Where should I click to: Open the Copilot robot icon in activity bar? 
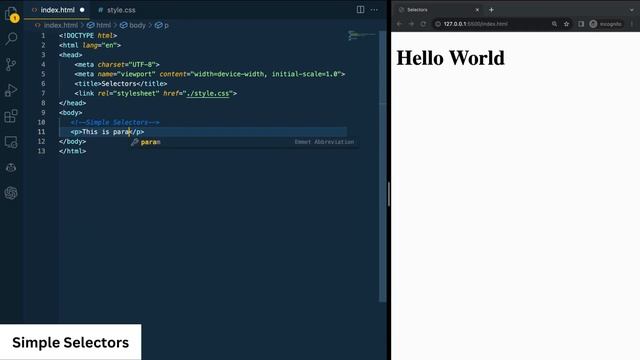(11, 167)
